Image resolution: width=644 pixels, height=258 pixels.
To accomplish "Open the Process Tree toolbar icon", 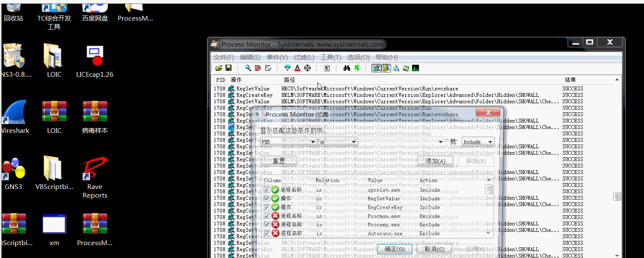I will [x=326, y=68].
